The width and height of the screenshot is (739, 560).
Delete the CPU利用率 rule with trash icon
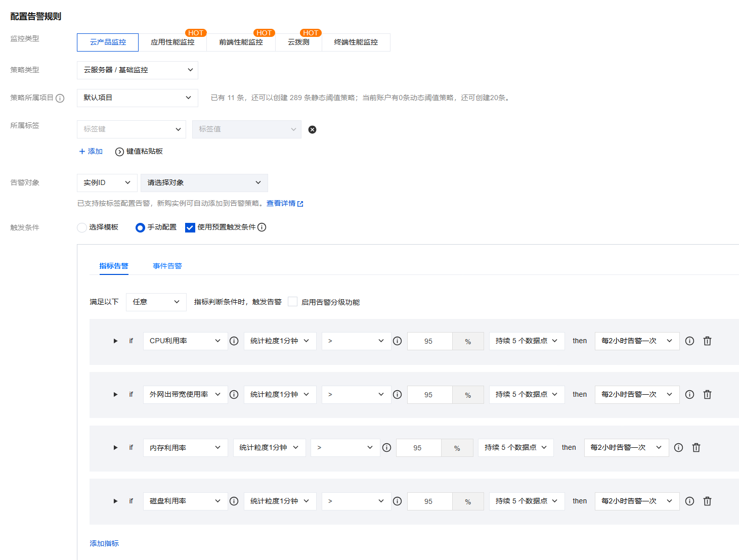click(707, 341)
